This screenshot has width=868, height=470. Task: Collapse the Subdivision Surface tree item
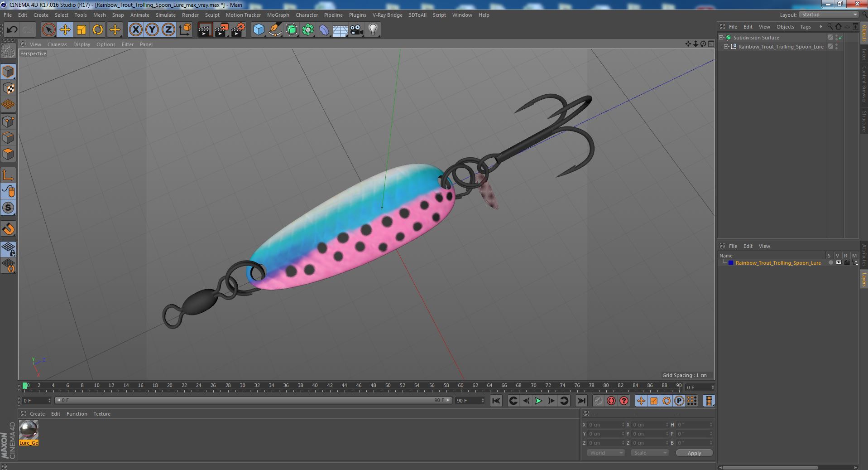pos(721,38)
